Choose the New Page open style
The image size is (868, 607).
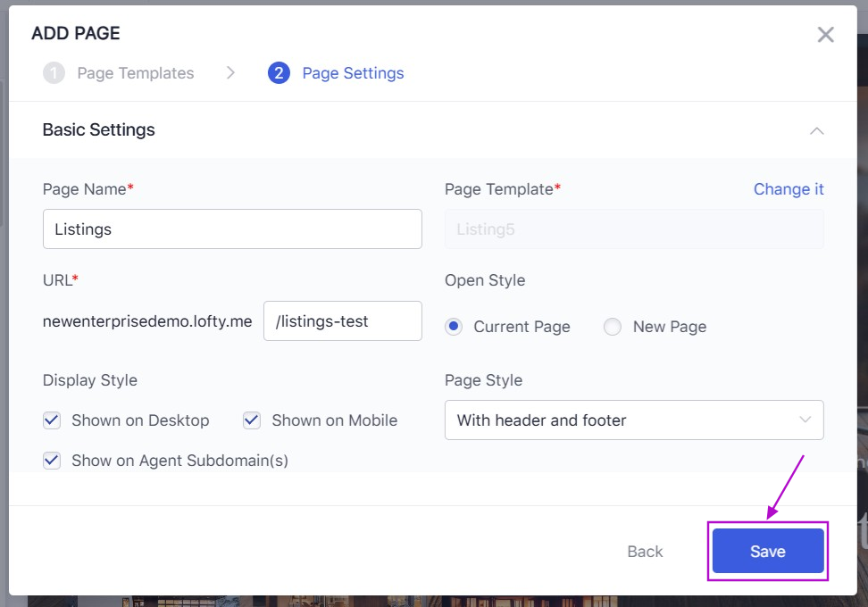tap(613, 327)
